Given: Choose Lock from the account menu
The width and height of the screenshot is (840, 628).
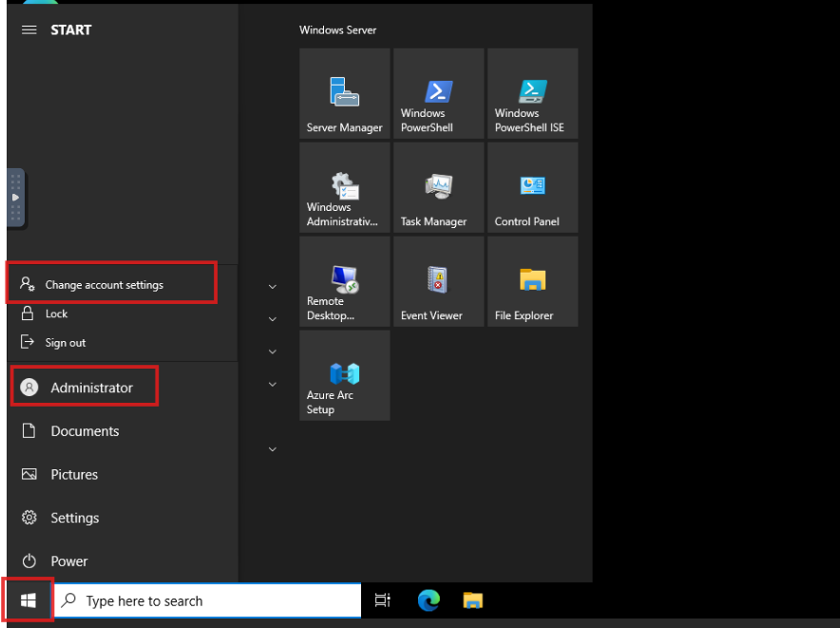Looking at the screenshot, I should (x=123, y=314).
